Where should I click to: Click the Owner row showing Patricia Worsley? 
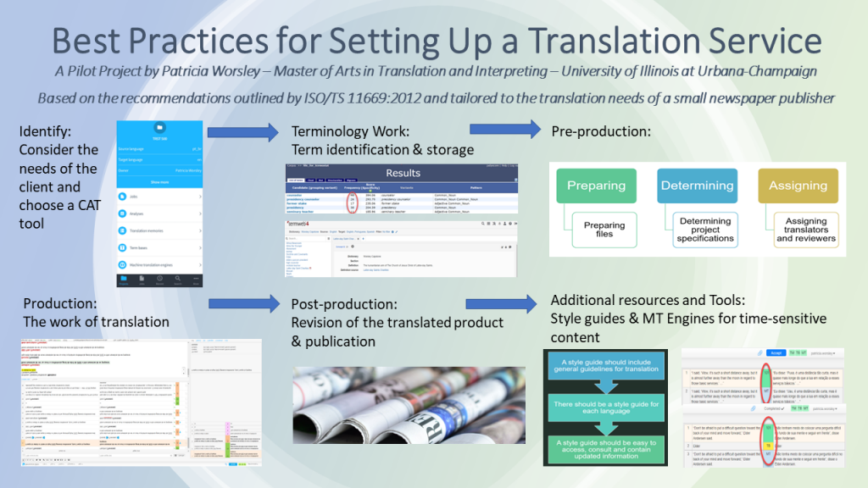159,170
